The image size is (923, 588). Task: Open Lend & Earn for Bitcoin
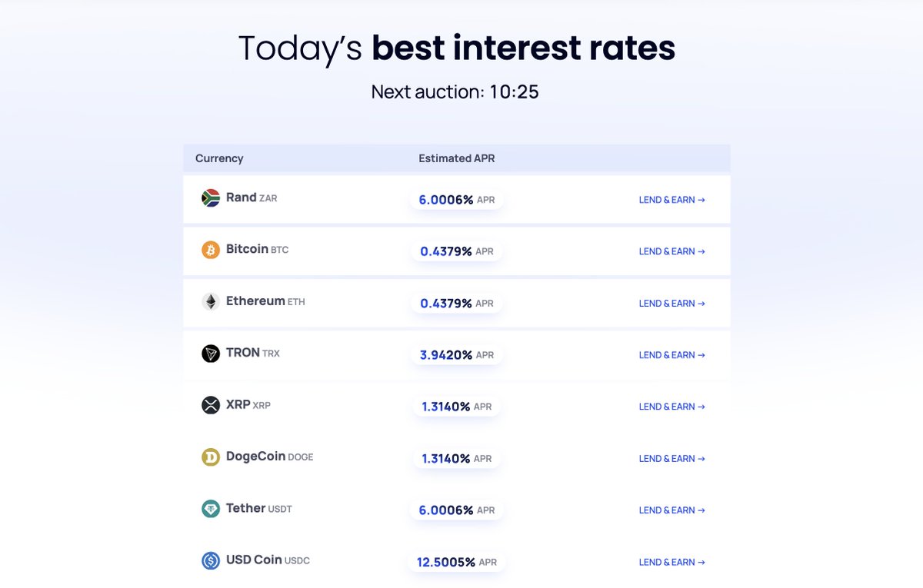[672, 251]
